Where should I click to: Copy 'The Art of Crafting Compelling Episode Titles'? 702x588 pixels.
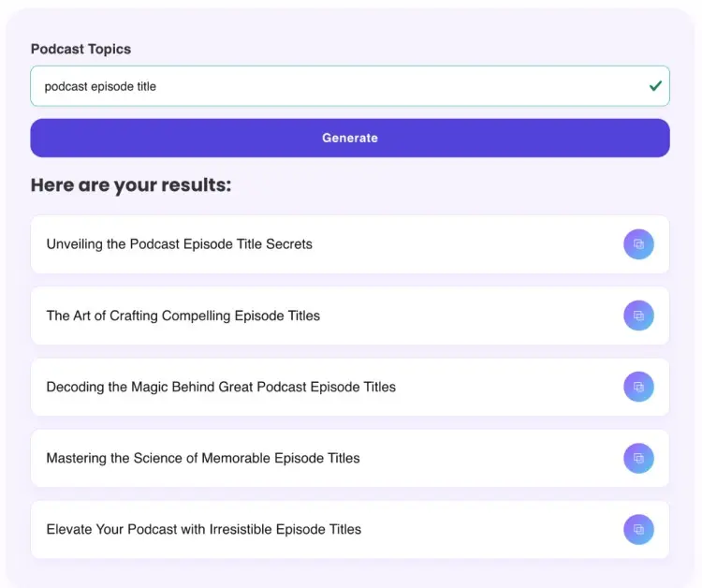pyautogui.click(x=638, y=316)
